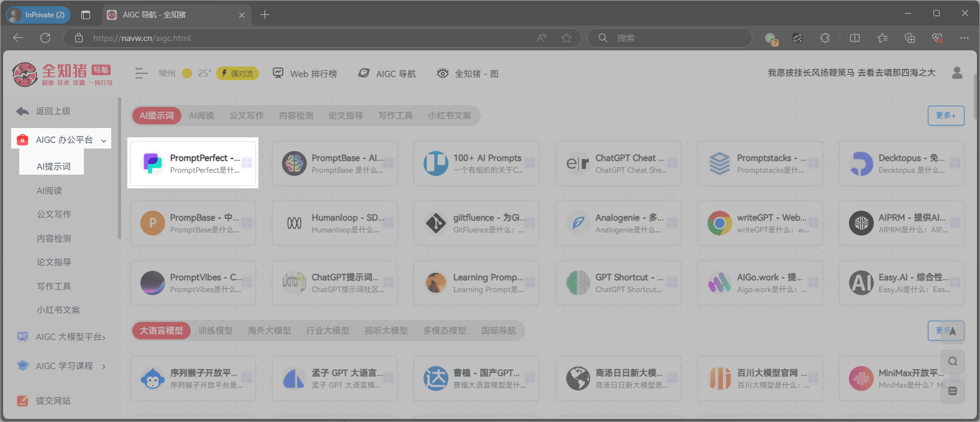Open the 百川大模型官网 card
980x422 pixels.
point(760,378)
